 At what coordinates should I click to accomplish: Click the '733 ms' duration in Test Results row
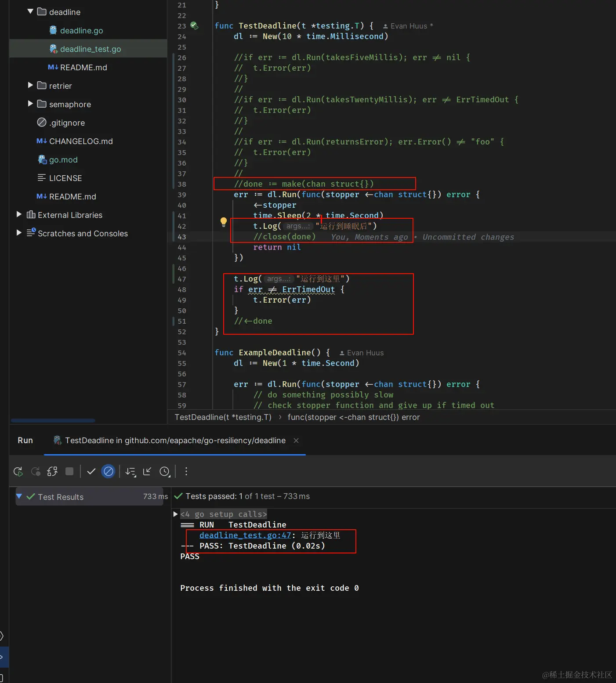tap(156, 496)
